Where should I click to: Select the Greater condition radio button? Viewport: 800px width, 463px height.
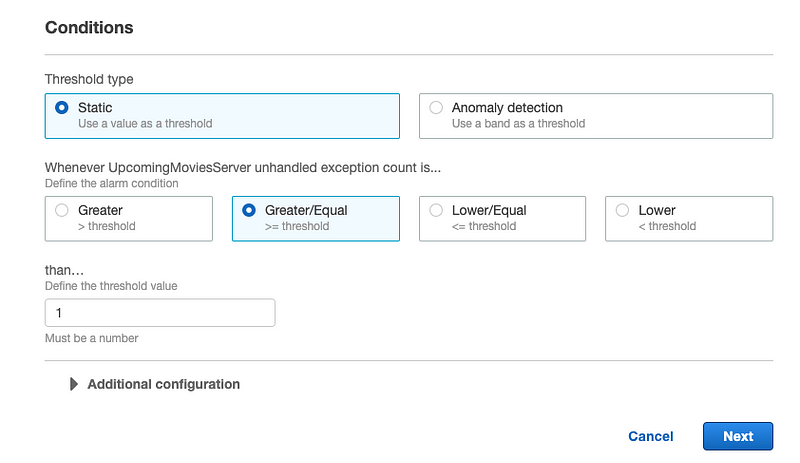(62, 211)
